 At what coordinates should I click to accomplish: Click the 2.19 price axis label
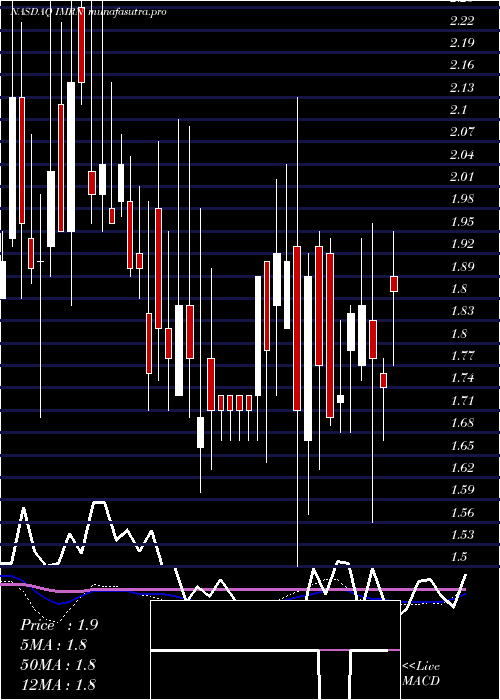coord(462,43)
